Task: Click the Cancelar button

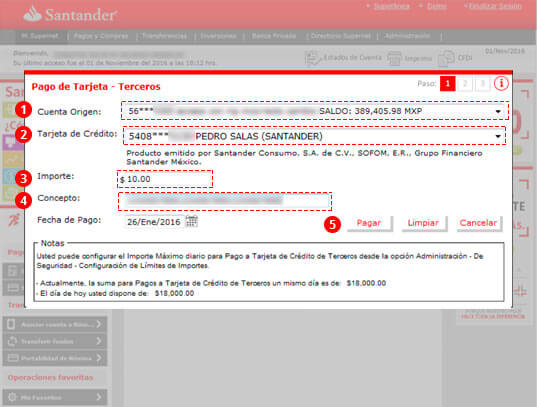Action: [x=478, y=223]
